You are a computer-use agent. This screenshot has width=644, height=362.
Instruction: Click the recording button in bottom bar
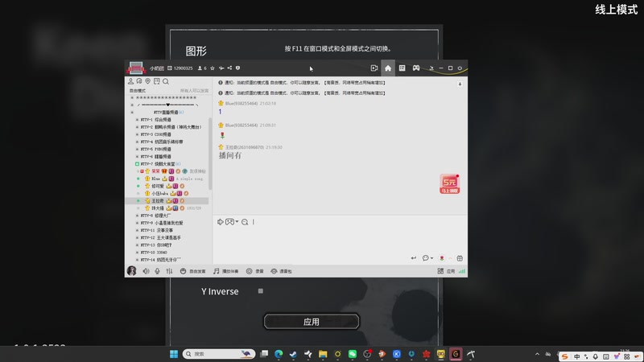[x=255, y=271]
